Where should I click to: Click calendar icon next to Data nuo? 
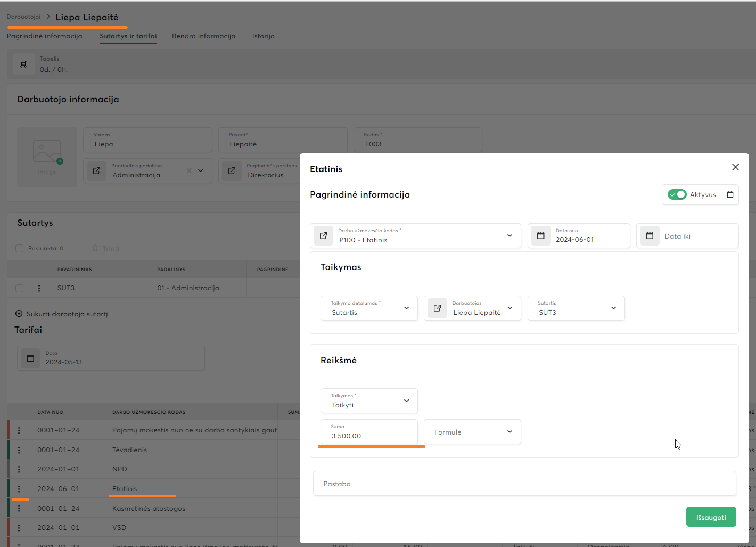(540, 235)
